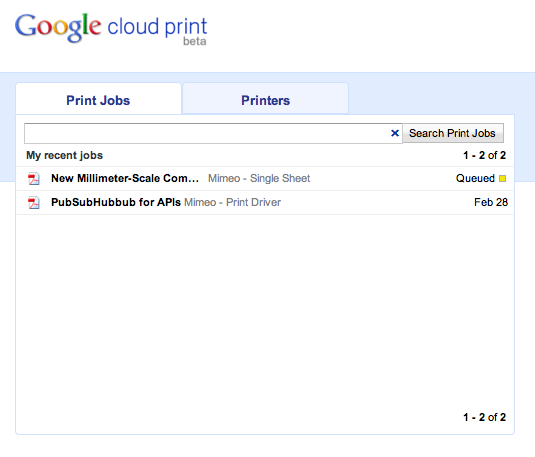The image size is (535, 457).
Task: Click the PDF icon of the PubSubHubbub job
Action: [x=34, y=202]
